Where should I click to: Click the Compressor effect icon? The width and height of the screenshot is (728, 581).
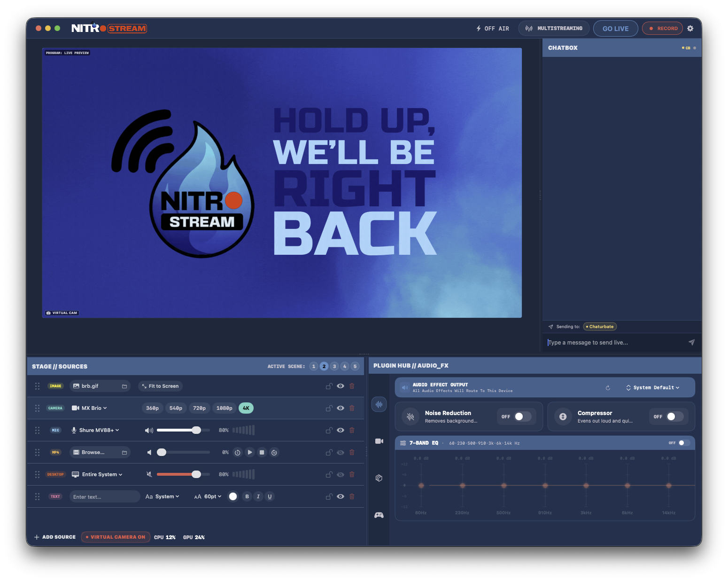tap(563, 416)
